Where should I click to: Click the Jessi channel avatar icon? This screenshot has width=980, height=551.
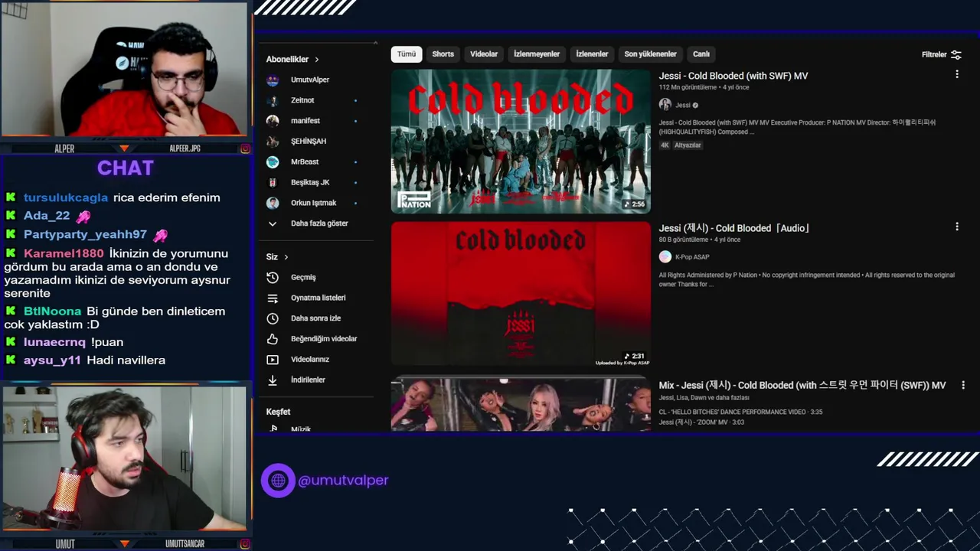coord(665,105)
